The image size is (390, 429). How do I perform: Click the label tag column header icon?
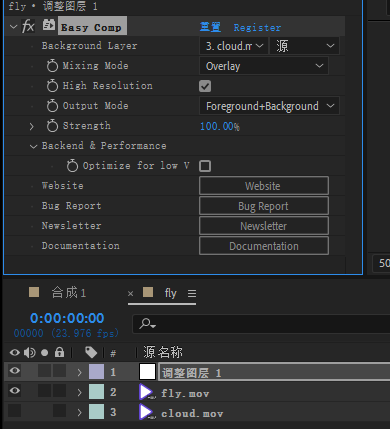(91, 352)
